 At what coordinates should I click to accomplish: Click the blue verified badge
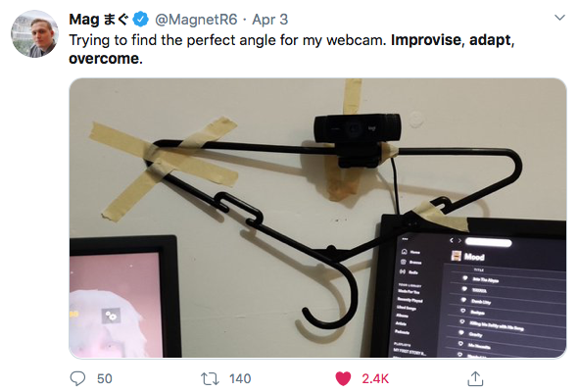[141, 20]
